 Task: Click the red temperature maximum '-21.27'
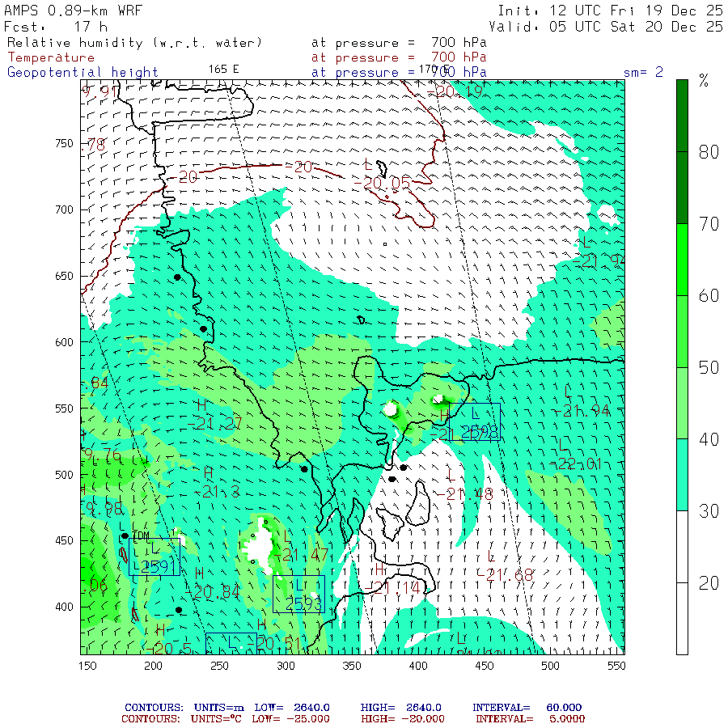coord(214,423)
